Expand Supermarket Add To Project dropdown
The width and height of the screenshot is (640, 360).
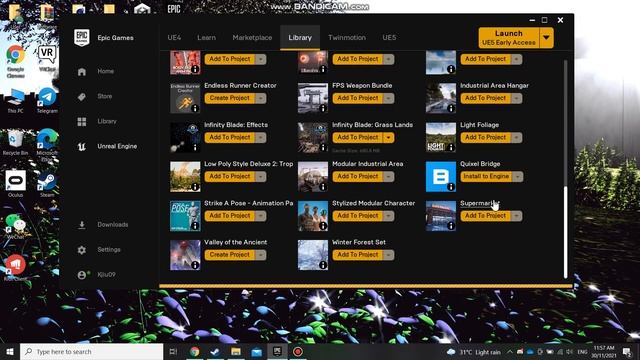click(x=516, y=216)
